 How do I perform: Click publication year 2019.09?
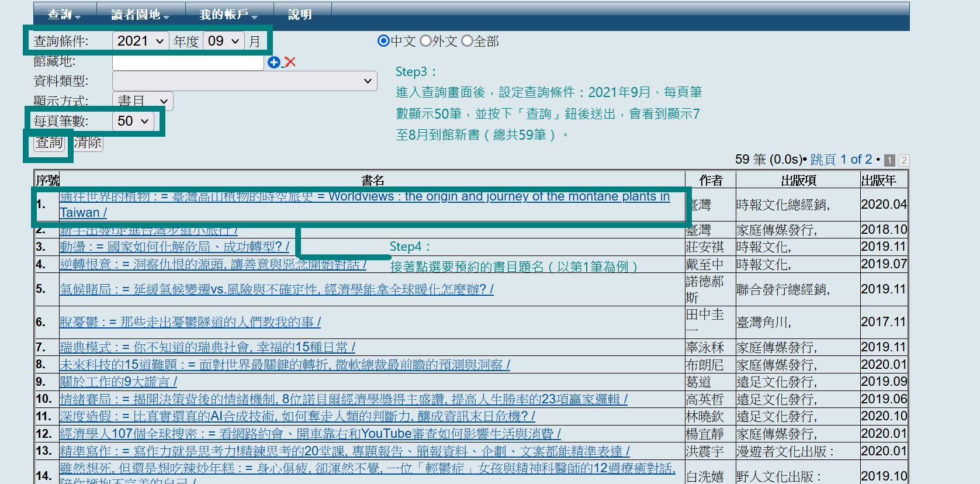(884, 381)
